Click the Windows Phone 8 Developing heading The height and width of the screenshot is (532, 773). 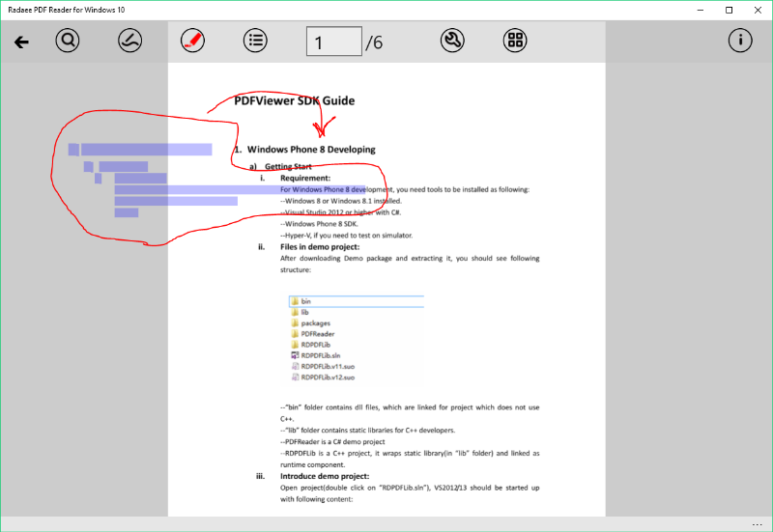pos(311,150)
